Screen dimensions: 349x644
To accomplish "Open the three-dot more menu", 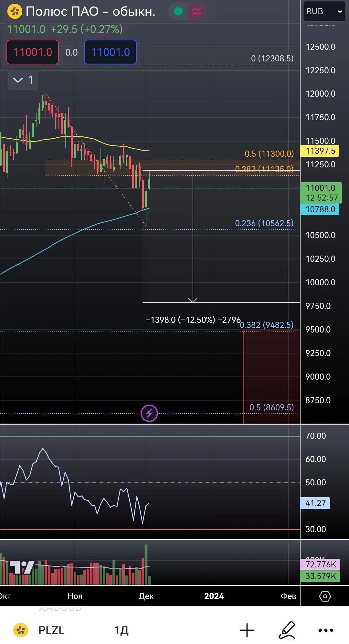I will 326,630.
